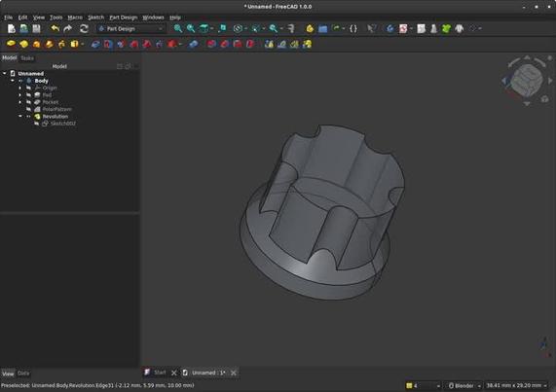556x392 pixels.
Task: Toggle visibility of the PolarPattern feature
Action: (x=28, y=109)
